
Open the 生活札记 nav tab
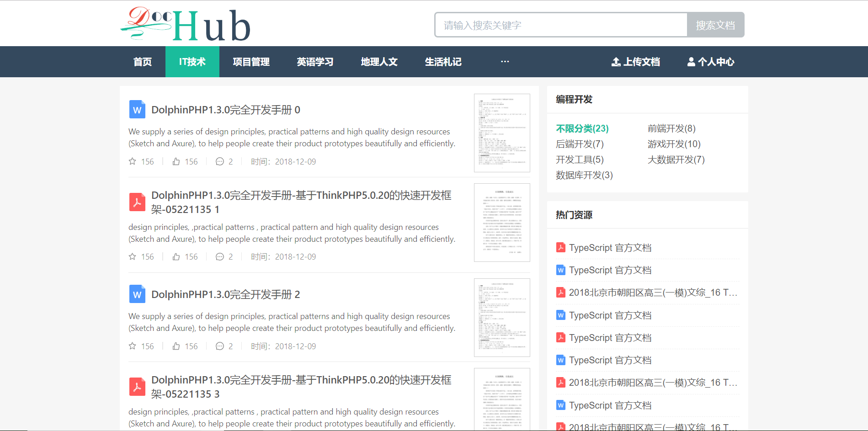tap(443, 62)
